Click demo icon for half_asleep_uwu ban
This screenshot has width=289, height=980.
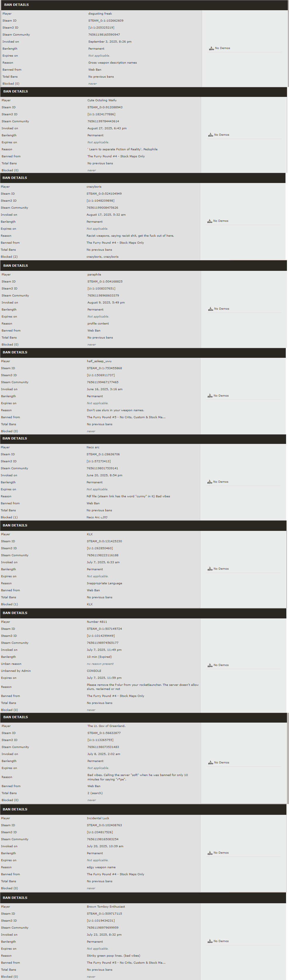pos(210,396)
